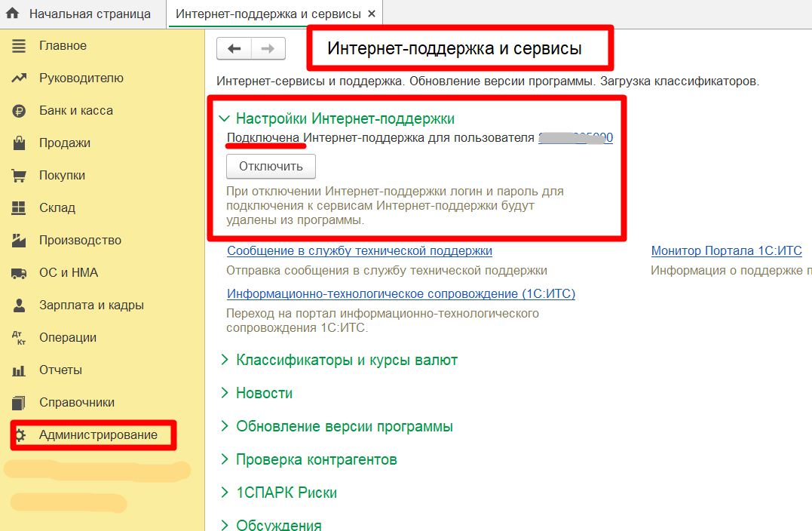
Task: Open the Главное hamburger icon in the sidebar
Action: click(x=19, y=45)
